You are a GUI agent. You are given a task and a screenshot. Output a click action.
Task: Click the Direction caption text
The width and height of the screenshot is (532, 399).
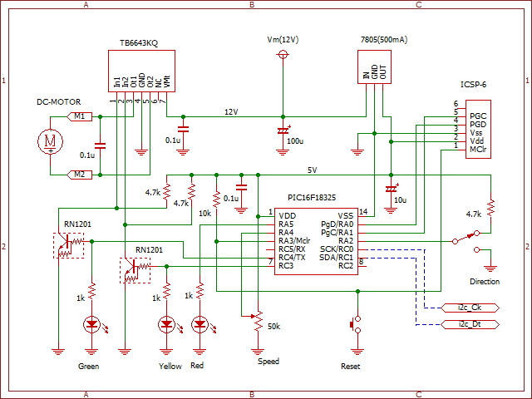pyautogui.click(x=485, y=281)
